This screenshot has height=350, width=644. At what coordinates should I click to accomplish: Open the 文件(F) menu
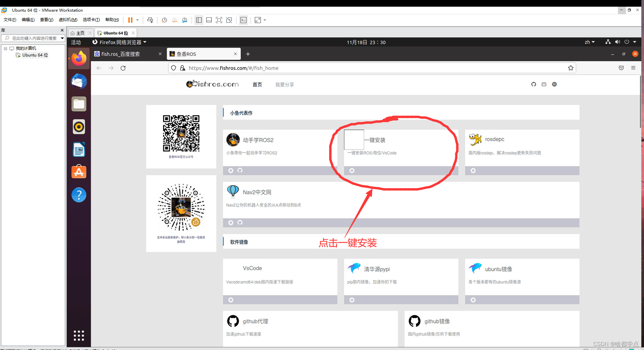pyautogui.click(x=10, y=20)
